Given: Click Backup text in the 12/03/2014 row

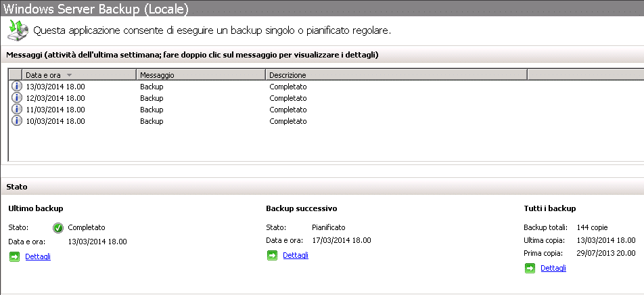Looking at the screenshot, I should (152, 98).
